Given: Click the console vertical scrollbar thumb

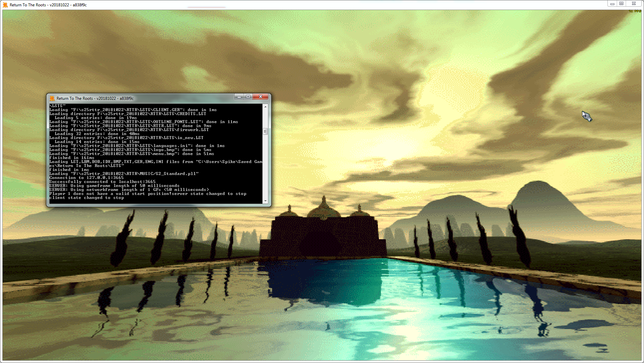Looking at the screenshot, I should [265, 131].
